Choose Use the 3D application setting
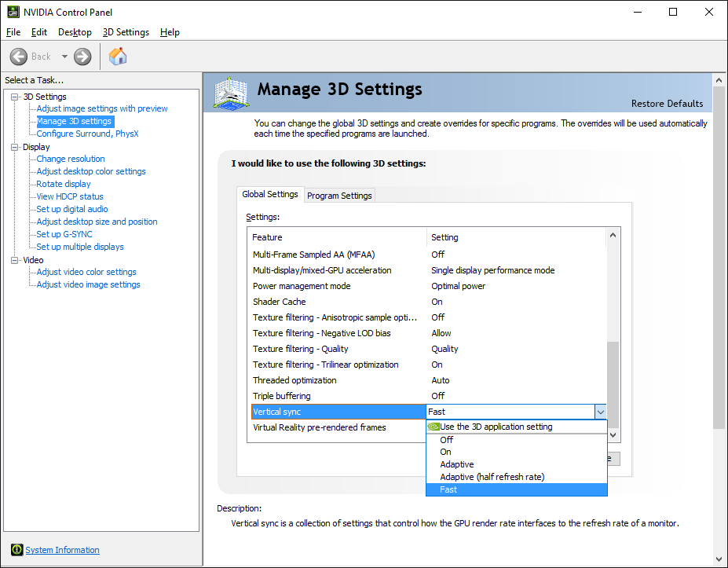This screenshot has height=568, width=728. point(496,427)
